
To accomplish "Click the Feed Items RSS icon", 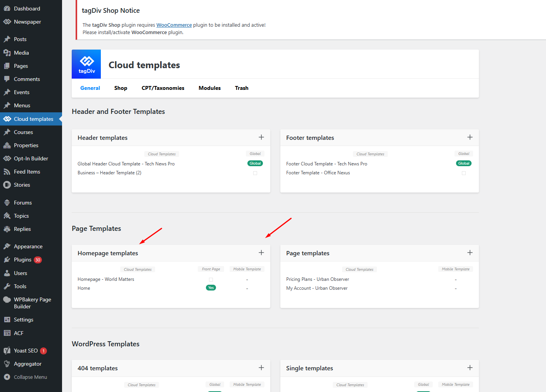I will tap(7, 172).
